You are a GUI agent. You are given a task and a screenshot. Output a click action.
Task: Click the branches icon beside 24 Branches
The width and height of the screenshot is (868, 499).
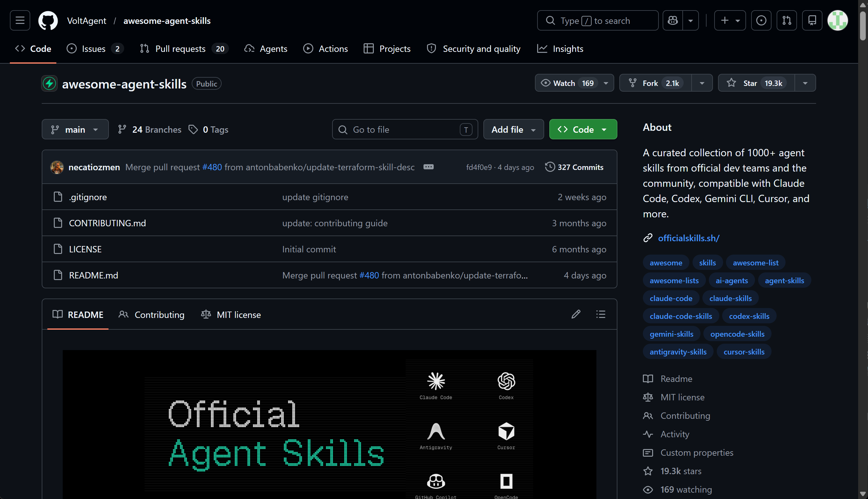(122, 129)
